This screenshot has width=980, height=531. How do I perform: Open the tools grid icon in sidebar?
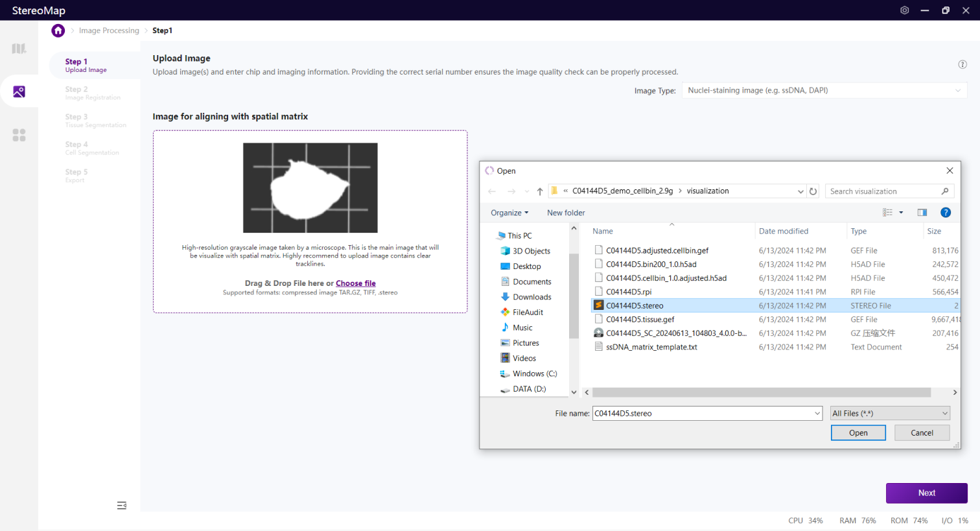pos(19,135)
